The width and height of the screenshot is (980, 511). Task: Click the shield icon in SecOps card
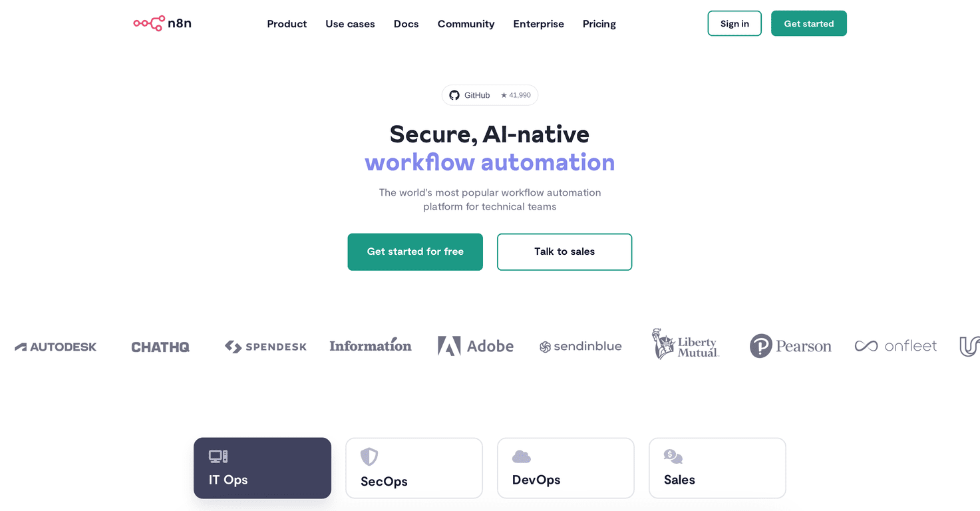[369, 456]
